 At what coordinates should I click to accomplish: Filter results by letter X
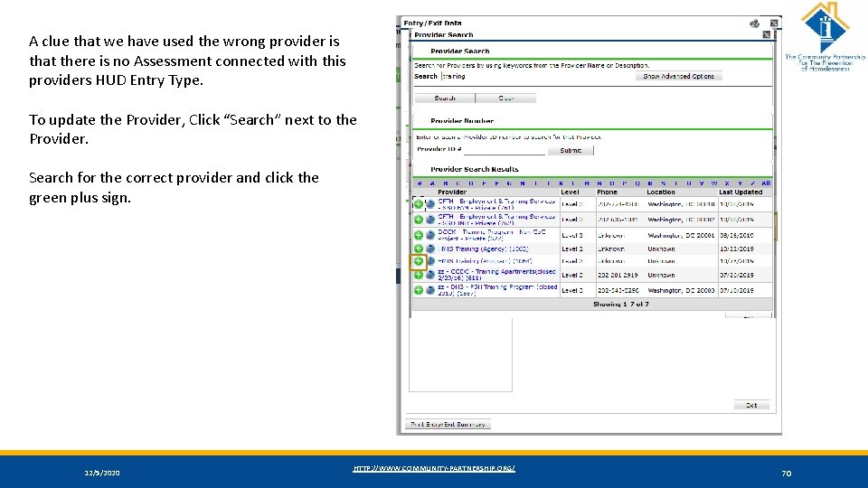click(727, 183)
